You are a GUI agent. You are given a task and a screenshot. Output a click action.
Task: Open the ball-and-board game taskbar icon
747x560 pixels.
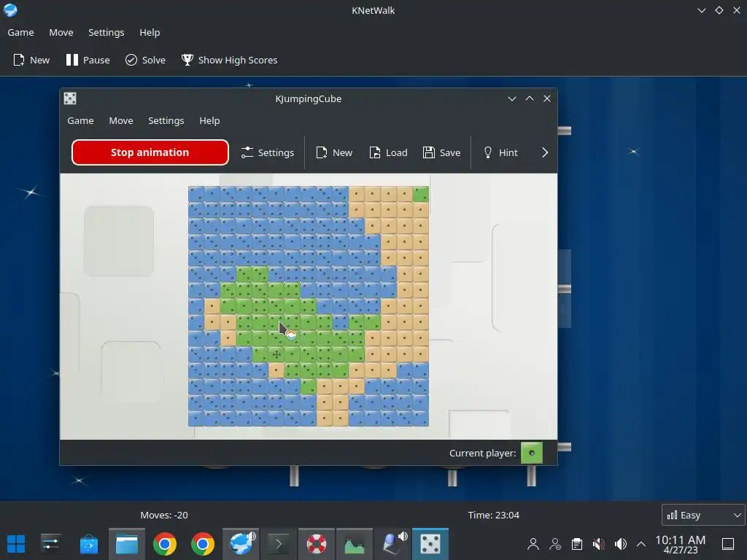point(392,544)
